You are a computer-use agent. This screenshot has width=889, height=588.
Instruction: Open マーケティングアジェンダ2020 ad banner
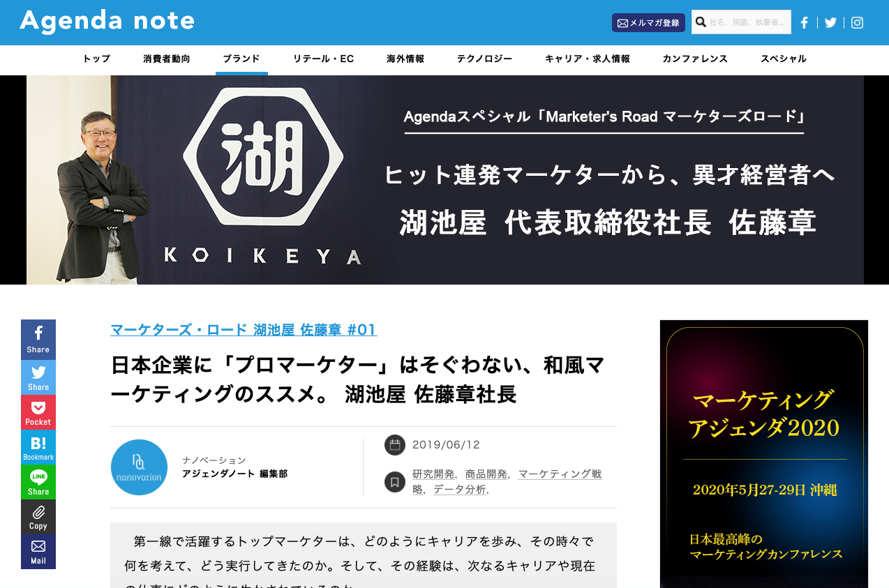point(764,454)
